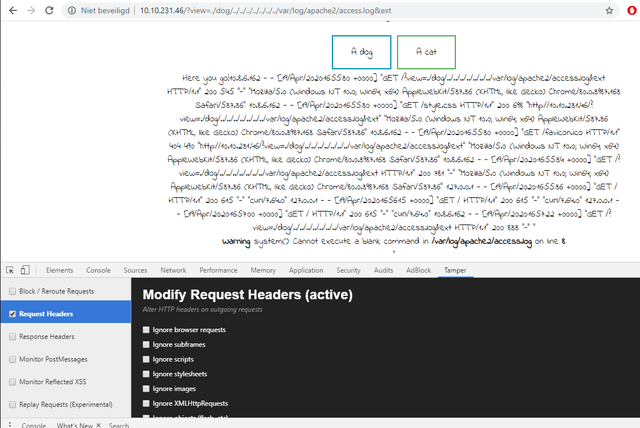Enable the Monitor PostMessages checkbox
Screen dimensions: 640x428
12,359
